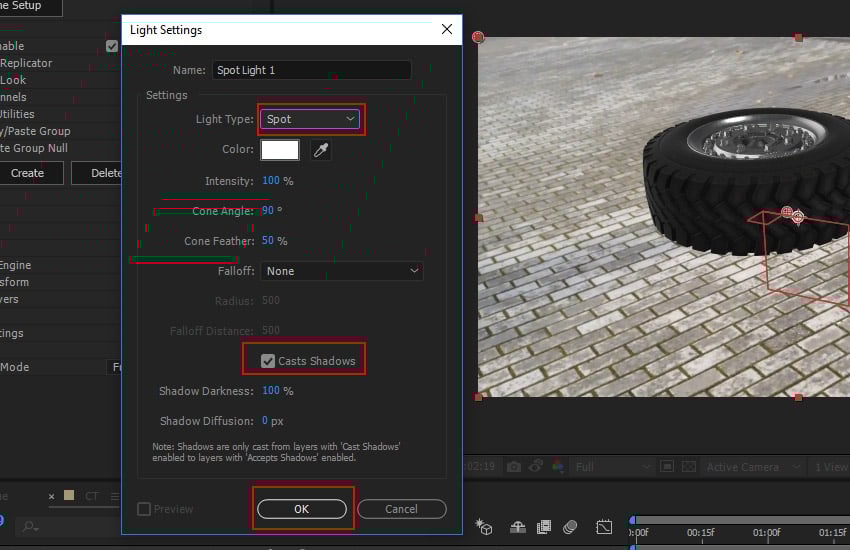The width and height of the screenshot is (850, 550).
Task: Click the Draft 3D cube icon in timeline
Action: (484, 527)
